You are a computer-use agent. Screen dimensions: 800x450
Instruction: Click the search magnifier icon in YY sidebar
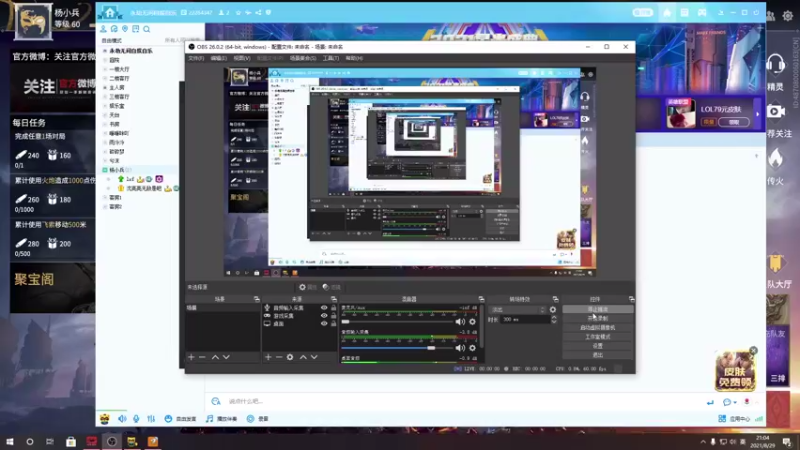point(147,29)
